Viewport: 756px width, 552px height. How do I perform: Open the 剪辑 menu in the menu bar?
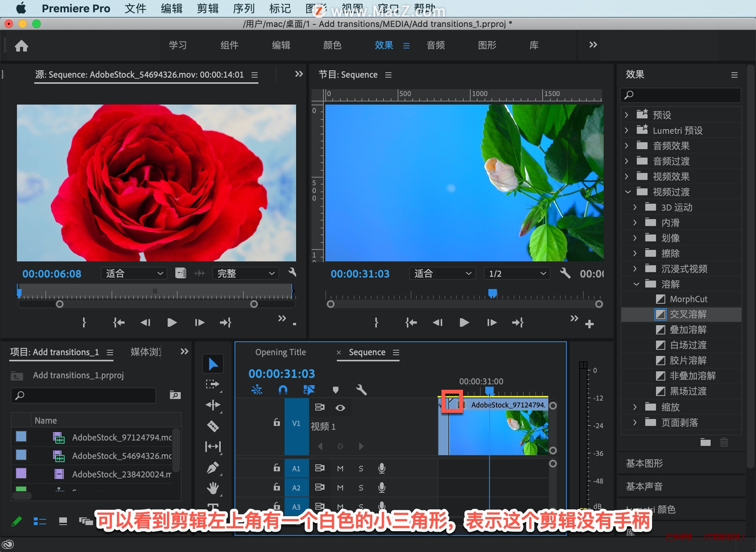(208, 8)
